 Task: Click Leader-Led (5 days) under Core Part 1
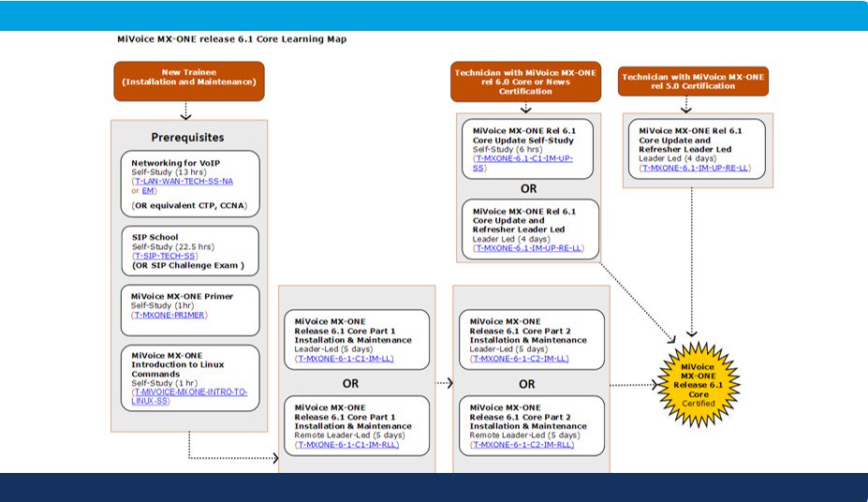point(333,349)
